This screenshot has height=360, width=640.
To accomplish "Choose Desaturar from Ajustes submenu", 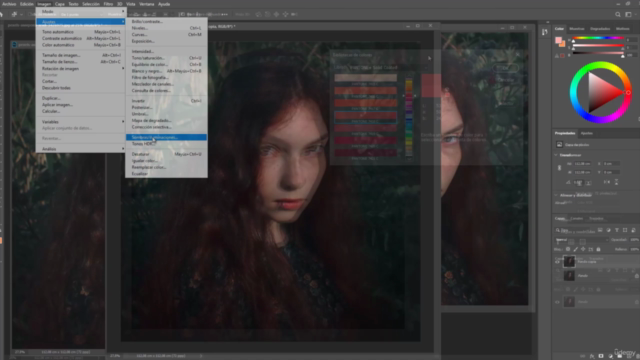I will (167, 154).
